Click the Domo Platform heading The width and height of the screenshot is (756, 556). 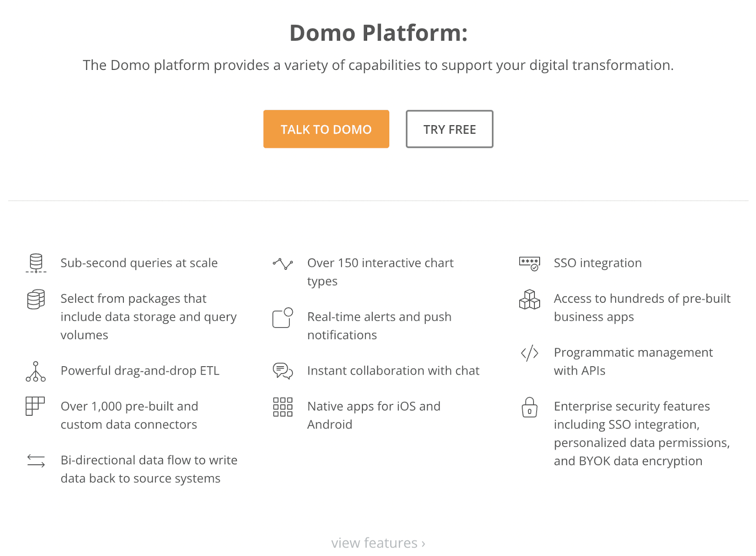click(378, 33)
